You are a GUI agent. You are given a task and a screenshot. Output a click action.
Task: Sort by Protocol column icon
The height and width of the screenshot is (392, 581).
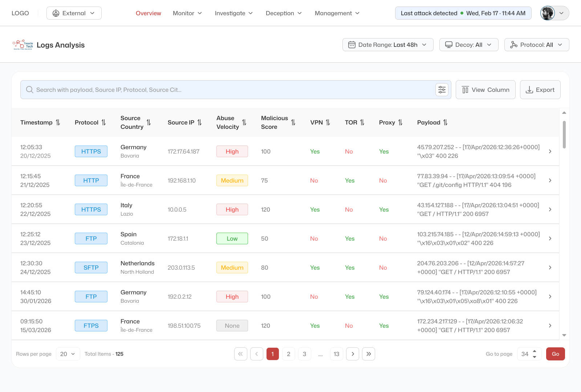[104, 123]
